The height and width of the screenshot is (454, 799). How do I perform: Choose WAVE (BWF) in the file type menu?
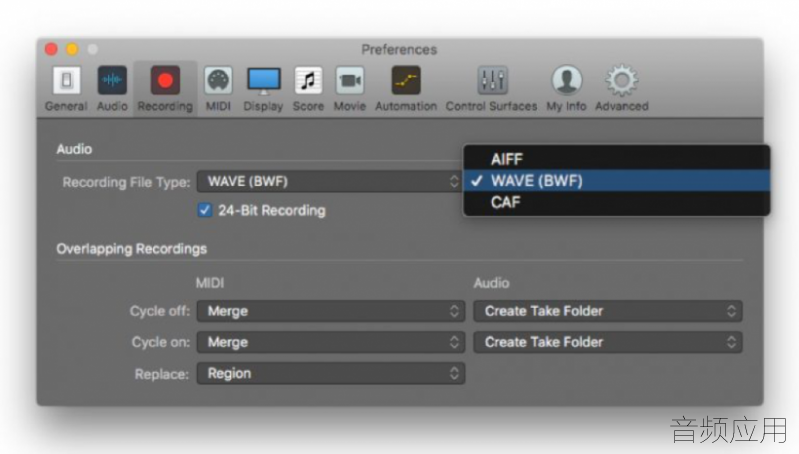pyautogui.click(x=617, y=180)
